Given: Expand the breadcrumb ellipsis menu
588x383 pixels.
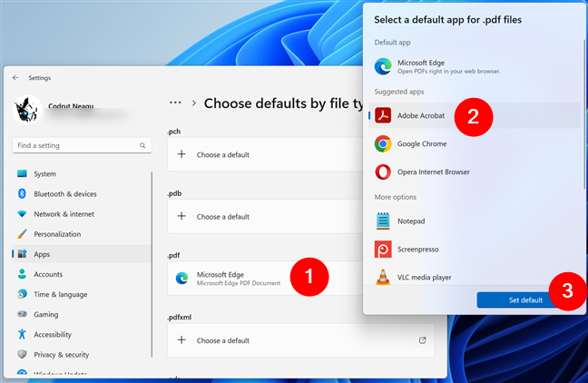Looking at the screenshot, I should (x=175, y=103).
